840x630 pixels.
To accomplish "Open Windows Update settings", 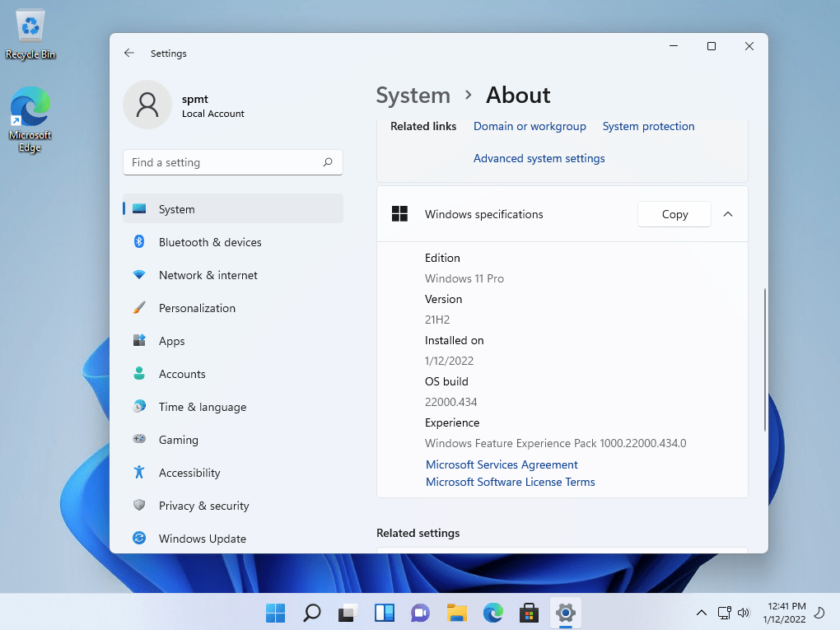I will coord(233,539).
